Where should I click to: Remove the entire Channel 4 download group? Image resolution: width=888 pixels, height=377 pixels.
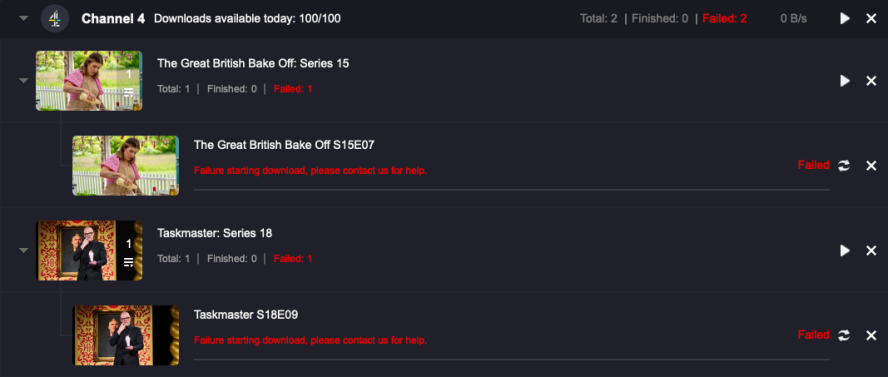click(x=872, y=19)
